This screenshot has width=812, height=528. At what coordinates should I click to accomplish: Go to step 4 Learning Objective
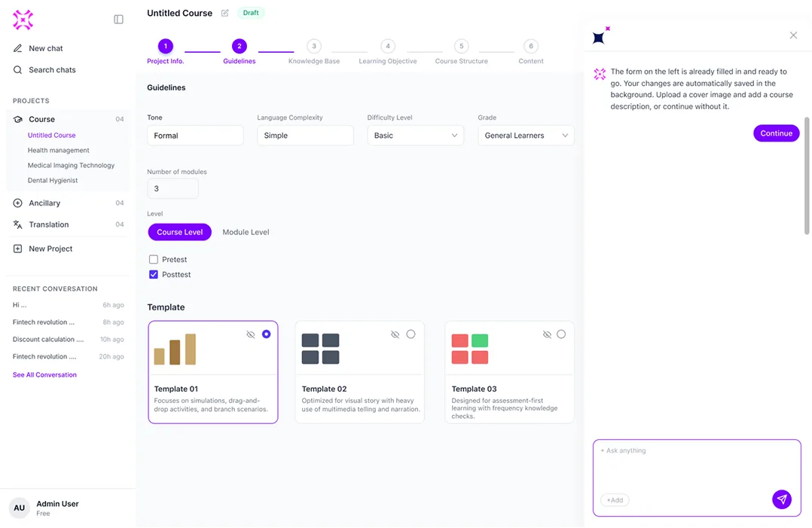coord(388,52)
